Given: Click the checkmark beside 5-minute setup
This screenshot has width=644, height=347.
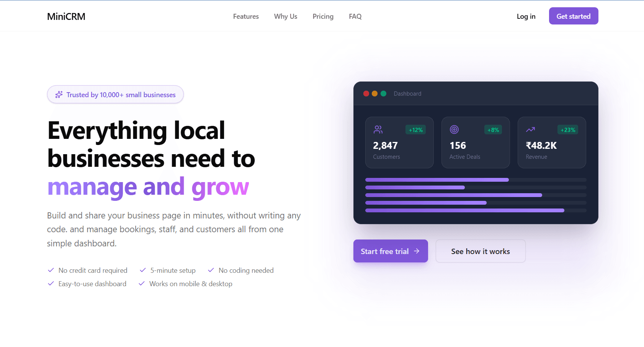Looking at the screenshot, I should coord(142,270).
